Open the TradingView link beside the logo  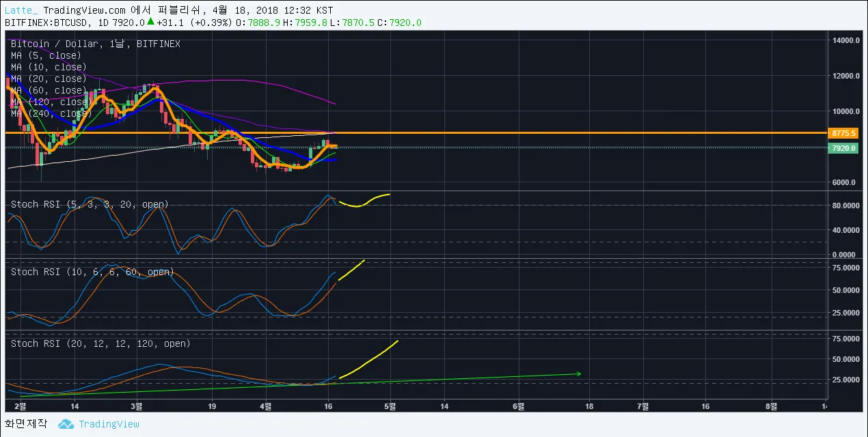(x=109, y=424)
